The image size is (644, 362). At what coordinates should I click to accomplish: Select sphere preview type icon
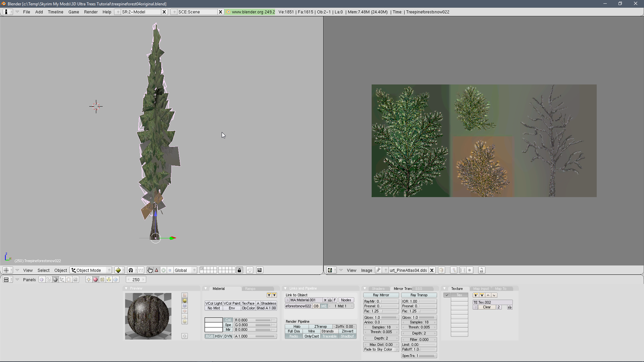click(184, 301)
